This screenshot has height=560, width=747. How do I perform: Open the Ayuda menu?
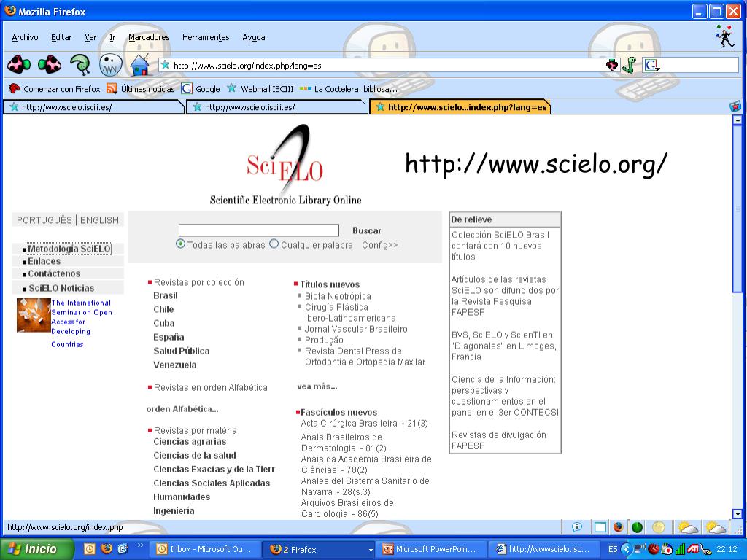pyautogui.click(x=253, y=37)
